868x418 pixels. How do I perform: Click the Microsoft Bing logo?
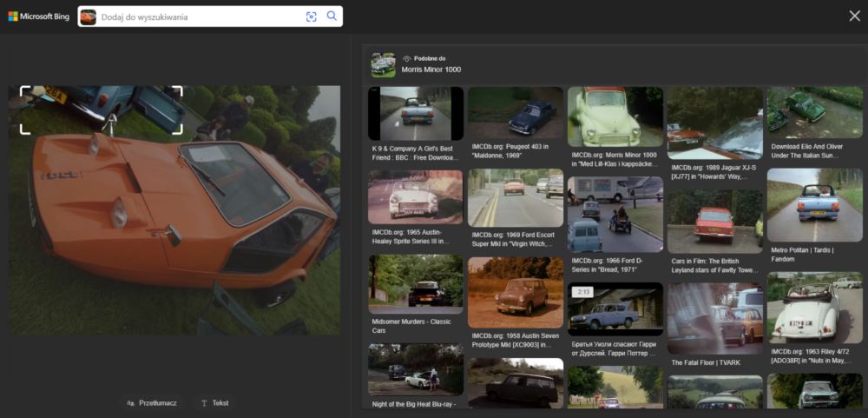(39, 17)
